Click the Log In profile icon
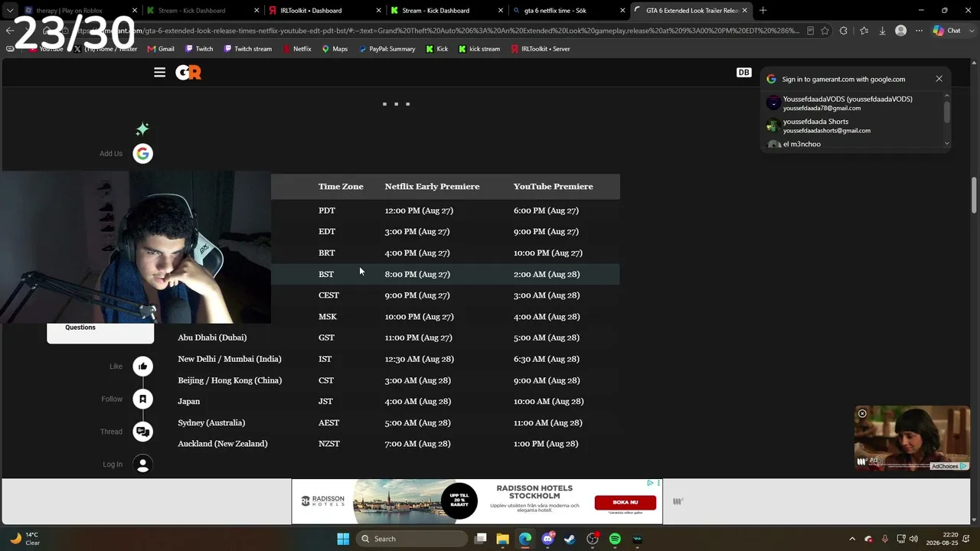This screenshot has height=551, width=980. pyautogui.click(x=142, y=465)
